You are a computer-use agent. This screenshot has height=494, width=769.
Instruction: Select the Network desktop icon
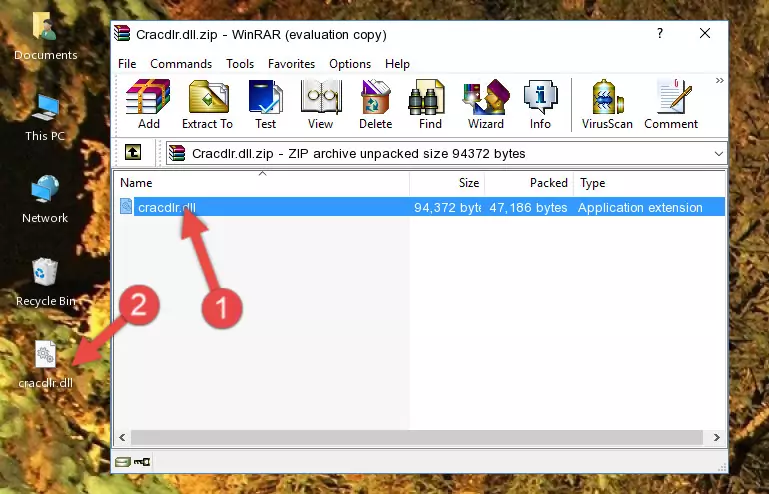pyautogui.click(x=45, y=199)
